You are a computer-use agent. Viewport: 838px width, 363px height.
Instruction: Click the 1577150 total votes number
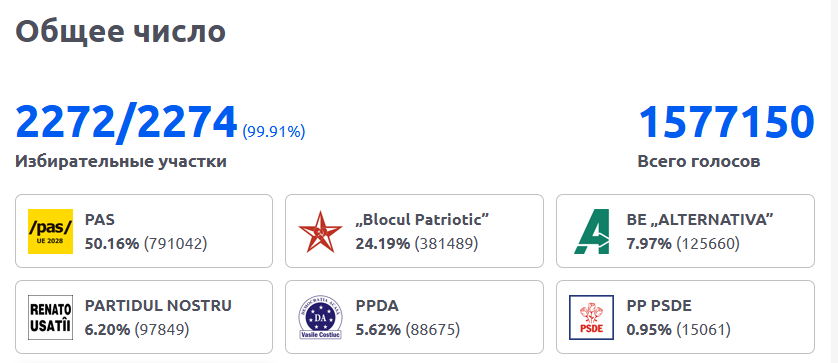726,122
